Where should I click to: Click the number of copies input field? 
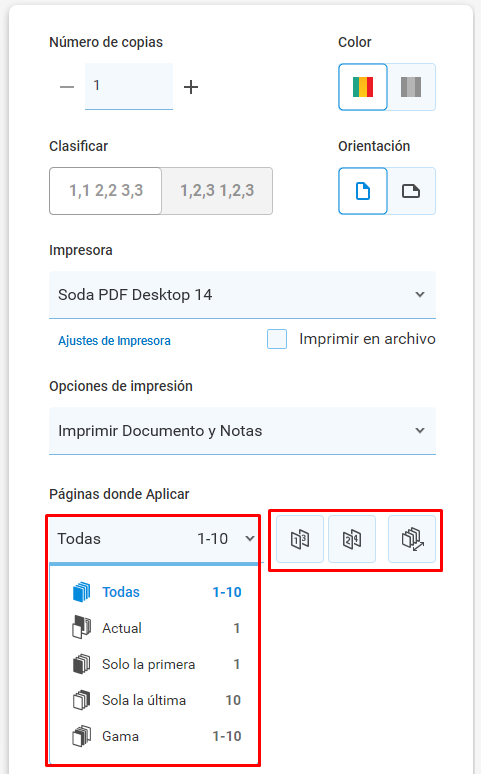pyautogui.click(x=129, y=86)
